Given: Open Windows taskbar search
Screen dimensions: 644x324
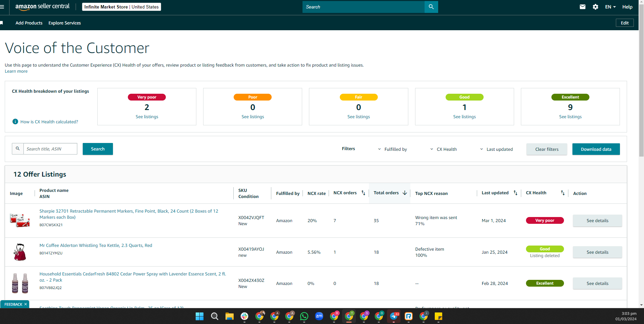Looking at the screenshot, I should 214,317.
